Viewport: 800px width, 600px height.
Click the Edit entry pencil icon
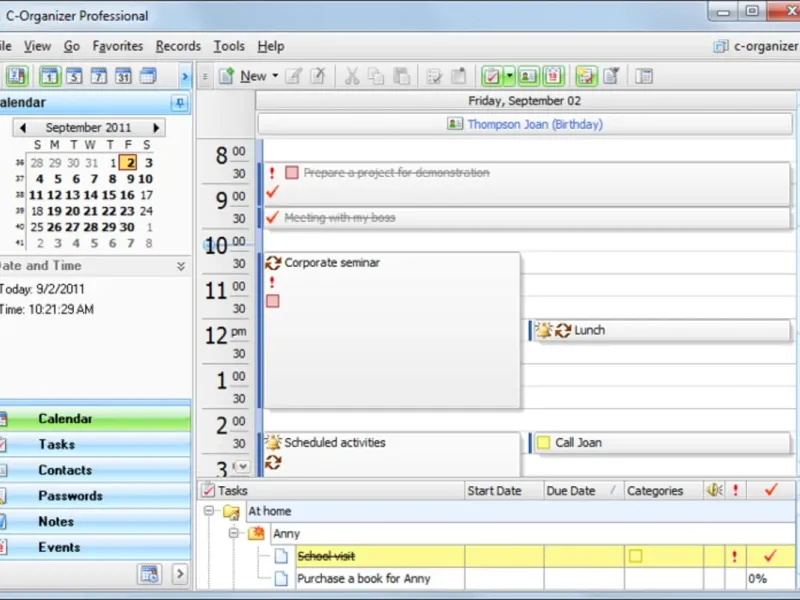coord(293,76)
